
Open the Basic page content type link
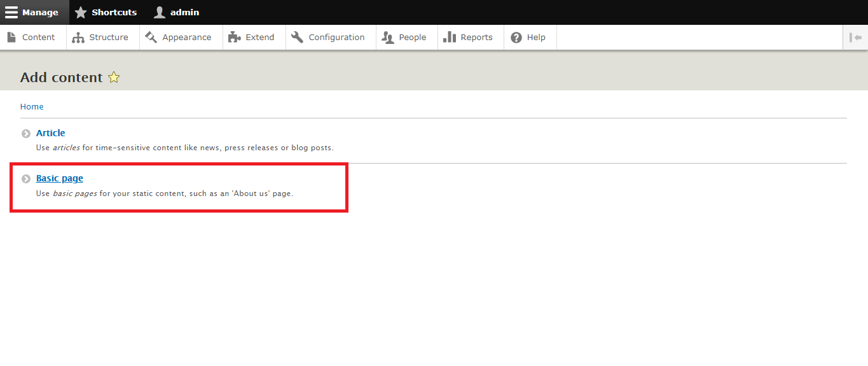pos(60,178)
